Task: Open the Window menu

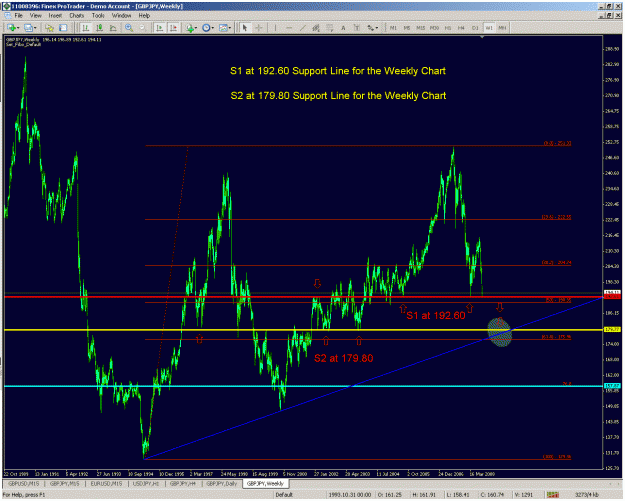Action: (121, 16)
